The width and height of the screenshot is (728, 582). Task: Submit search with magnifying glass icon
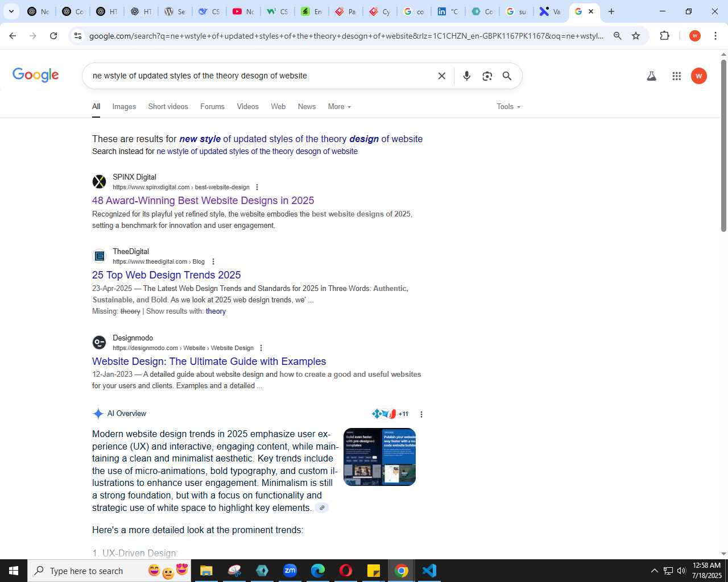point(507,76)
